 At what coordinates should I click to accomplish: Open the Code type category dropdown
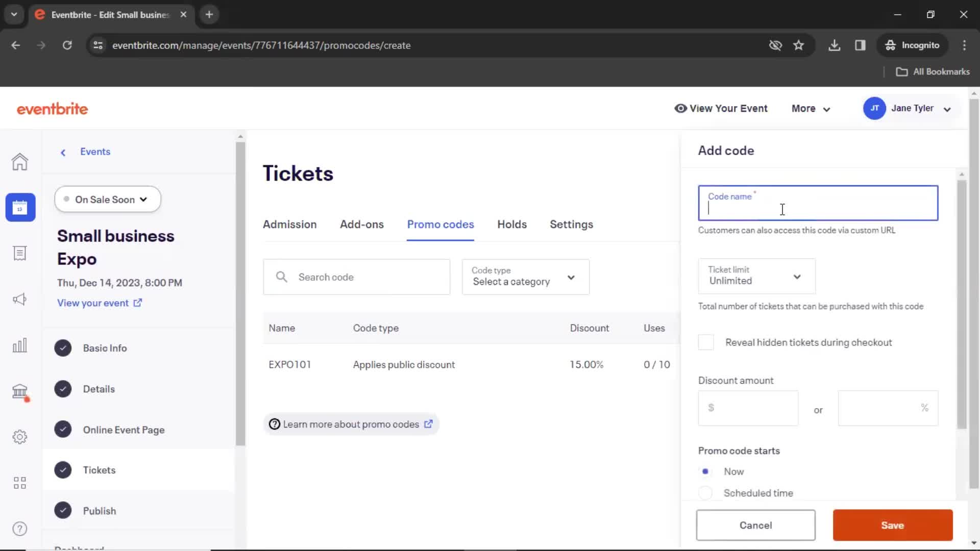526,277
